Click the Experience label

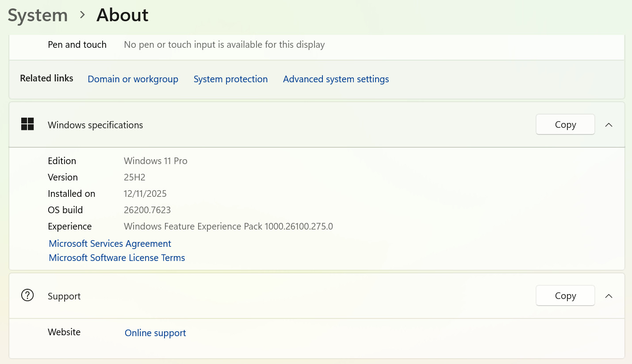(69, 226)
